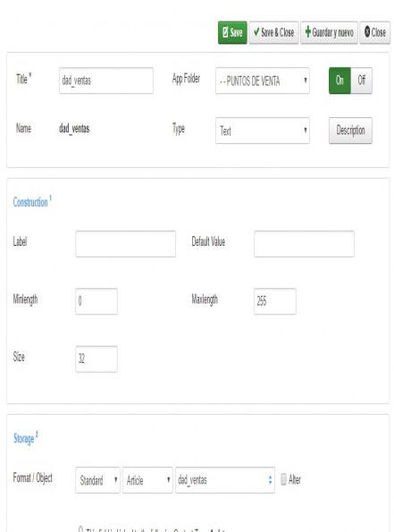The width and height of the screenshot is (394, 532).
Task: Click the Save & Close checkmark button
Action: (273, 32)
